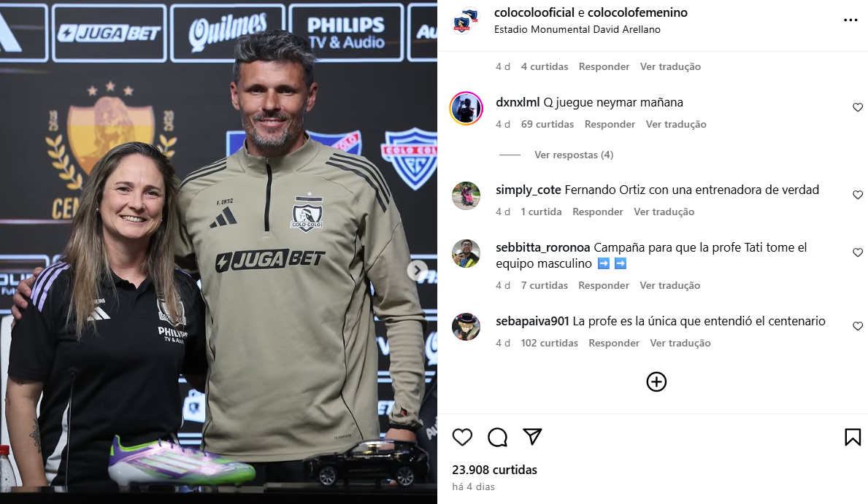868x504 pixels.
Task: Expand Ver respostas (4) replies
Action: click(x=574, y=155)
